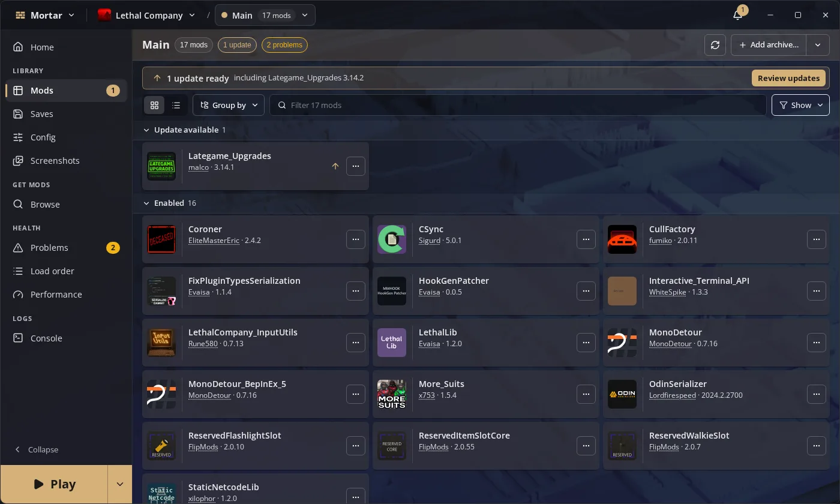Screen dimensions: 840x504
Task: Open the Problems health page
Action: 66,248
